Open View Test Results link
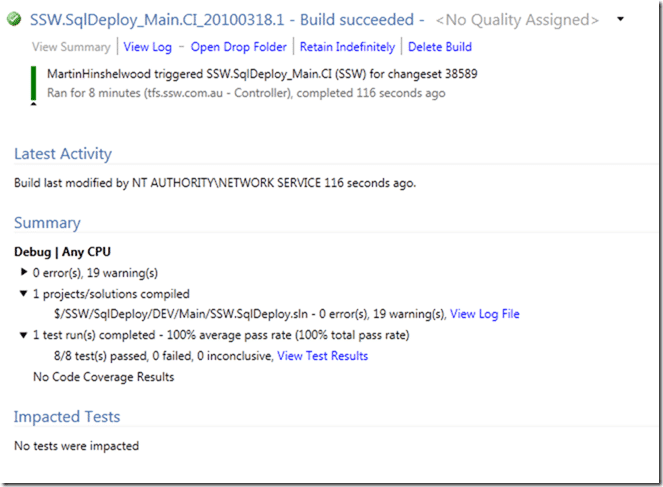663x487 pixels. 323,356
